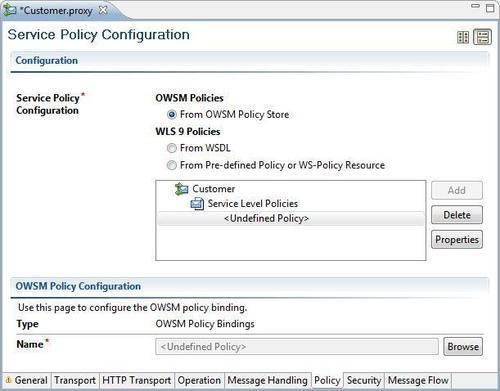The image size is (500, 391).
Task: Minimize the editor pane
Action: (475, 6)
